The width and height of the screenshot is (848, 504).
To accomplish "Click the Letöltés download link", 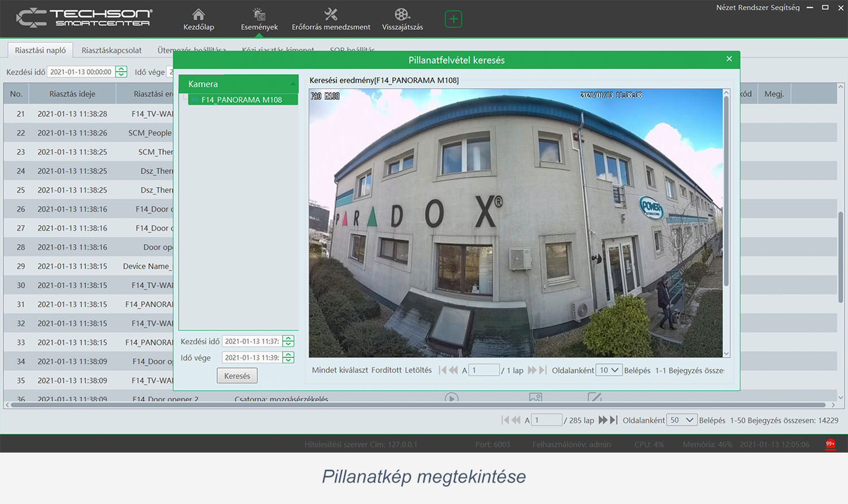I will pyautogui.click(x=418, y=370).
